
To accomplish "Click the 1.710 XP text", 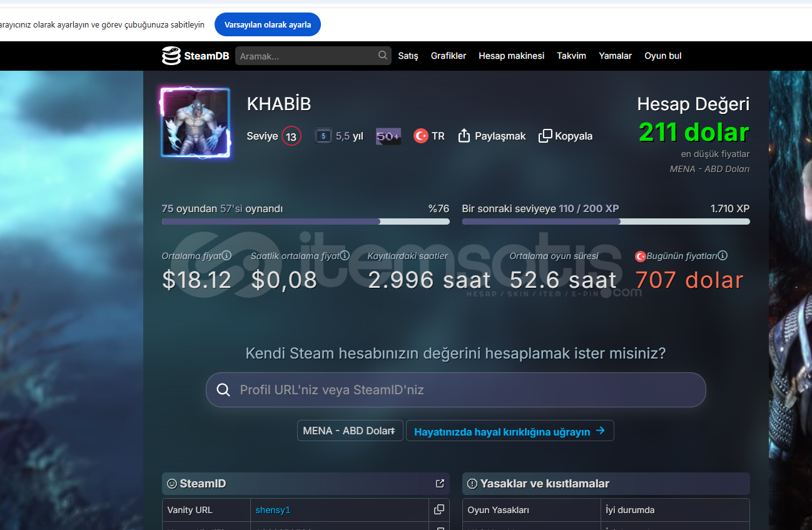I will coord(730,208).
